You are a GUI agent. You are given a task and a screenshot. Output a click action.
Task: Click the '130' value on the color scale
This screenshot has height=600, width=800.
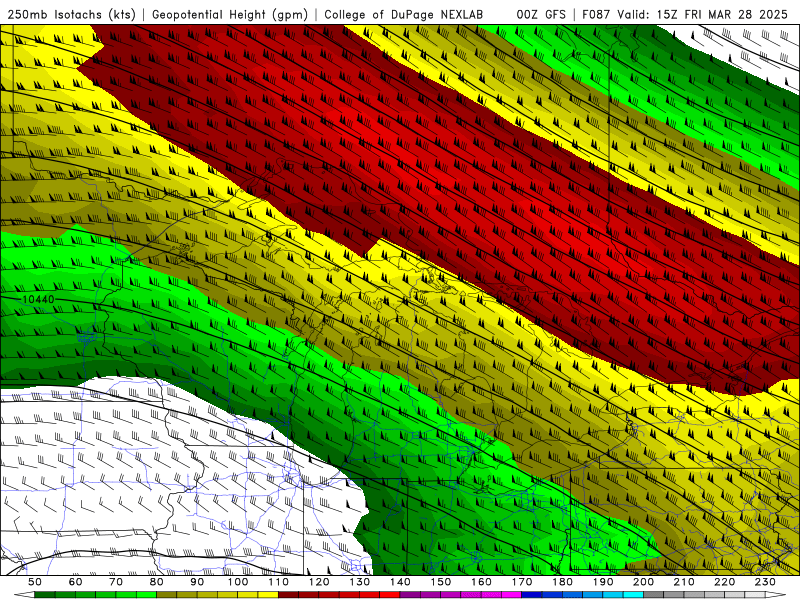[360, 582]
